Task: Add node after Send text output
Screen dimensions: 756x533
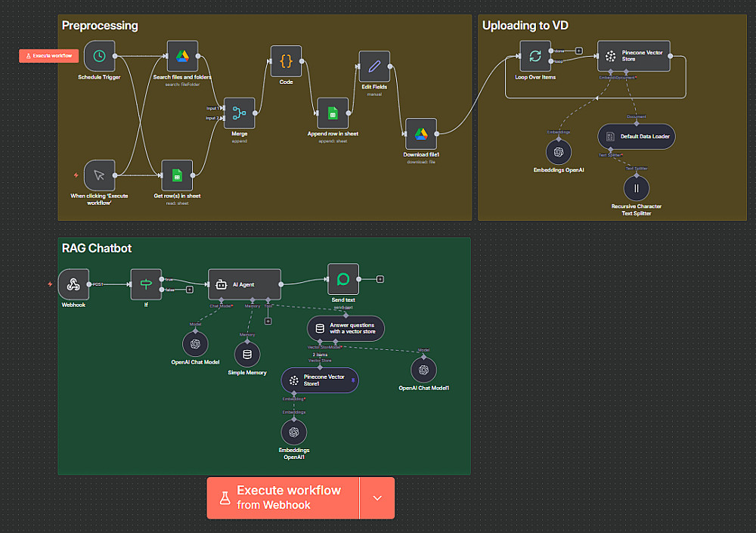Action: [380, 279]
